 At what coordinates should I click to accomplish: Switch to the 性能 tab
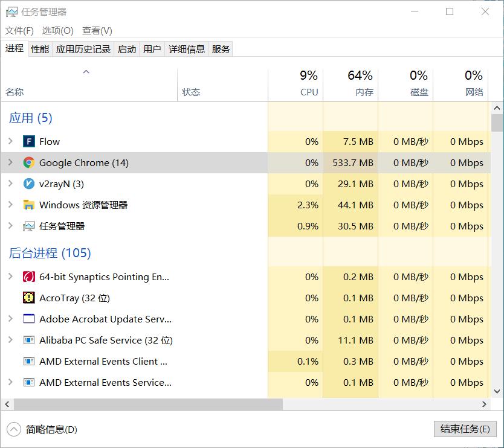point(39,49)
